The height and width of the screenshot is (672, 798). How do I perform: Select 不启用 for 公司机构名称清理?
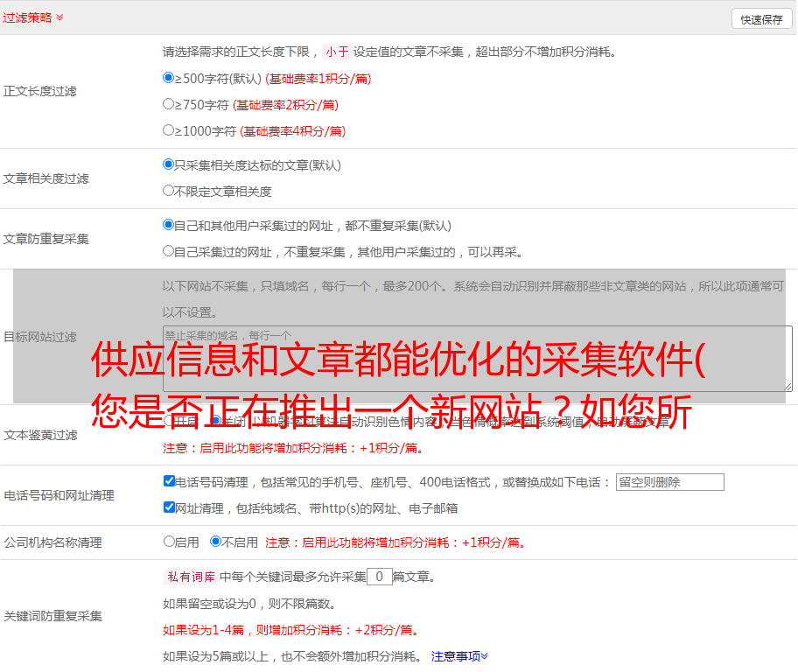[x=216, y=542]
